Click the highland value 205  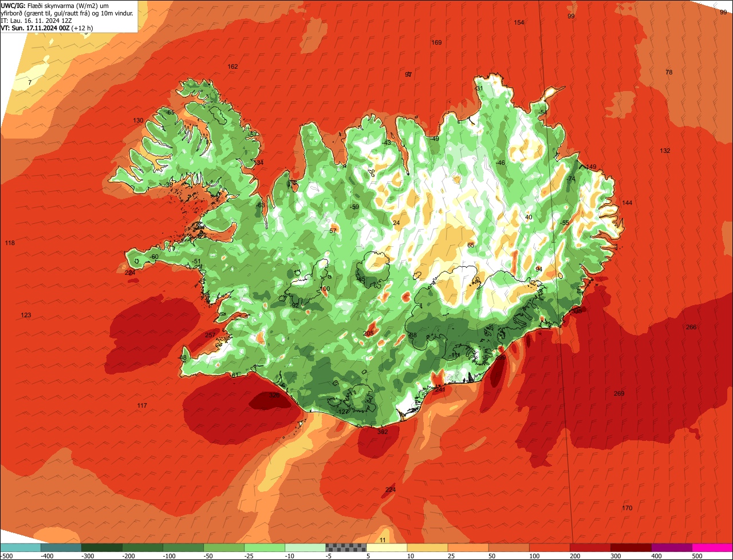(x=368, y=333)
